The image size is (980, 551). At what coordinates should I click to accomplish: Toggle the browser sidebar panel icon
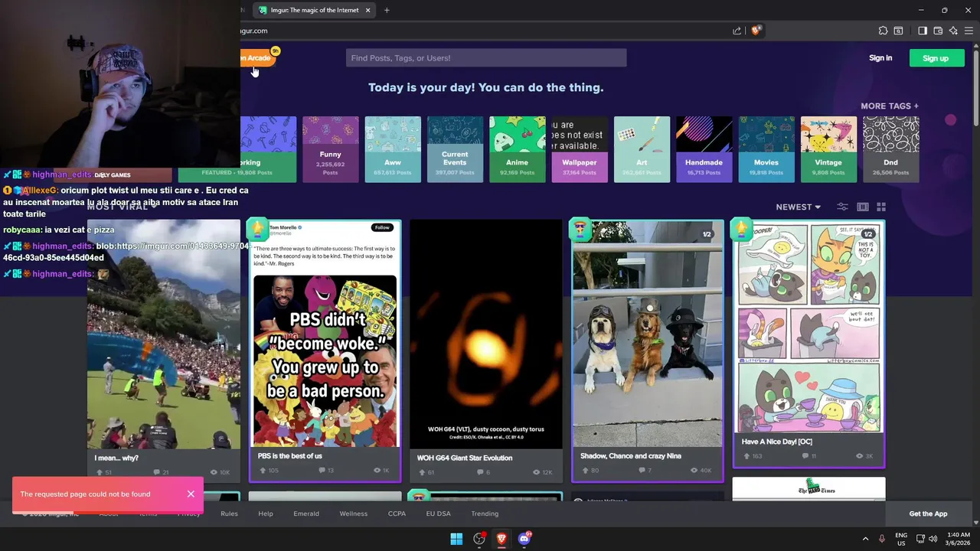click(923, 31)
